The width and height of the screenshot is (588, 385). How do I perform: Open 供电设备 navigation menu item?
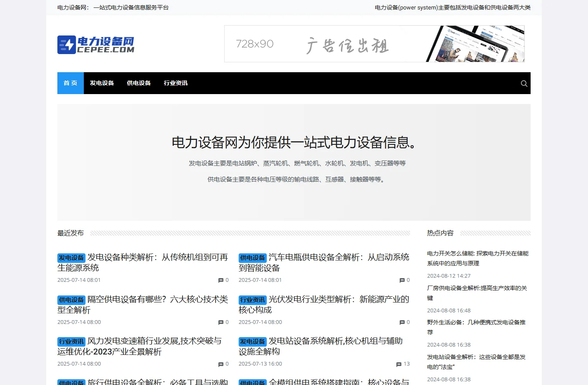point(139,83)
